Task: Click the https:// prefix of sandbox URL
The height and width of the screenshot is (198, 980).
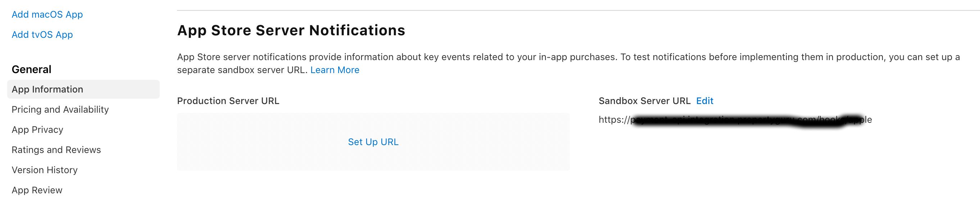Action: coord(614,120)
